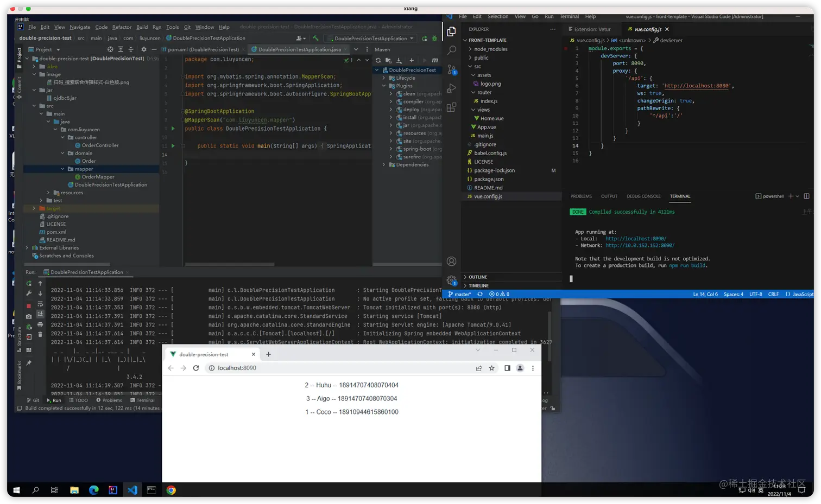This screenshot has height=504, width=821.
Task: Collapse all in the IntelliJ Project panel
Action: (131, 49)
